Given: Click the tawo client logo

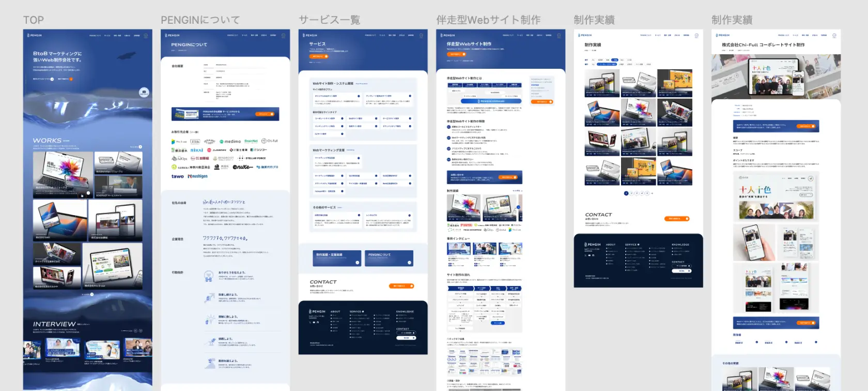Looking at the screenshot, I should tap(177, 176).
